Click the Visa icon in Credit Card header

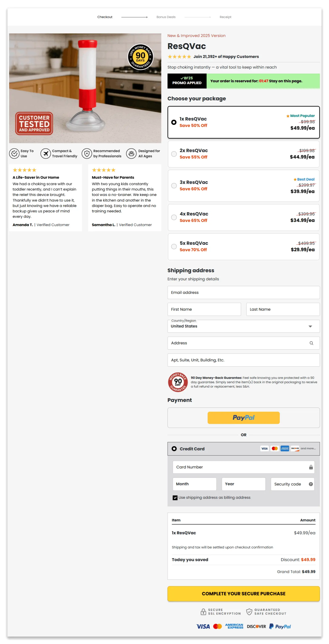click(264, 448)
